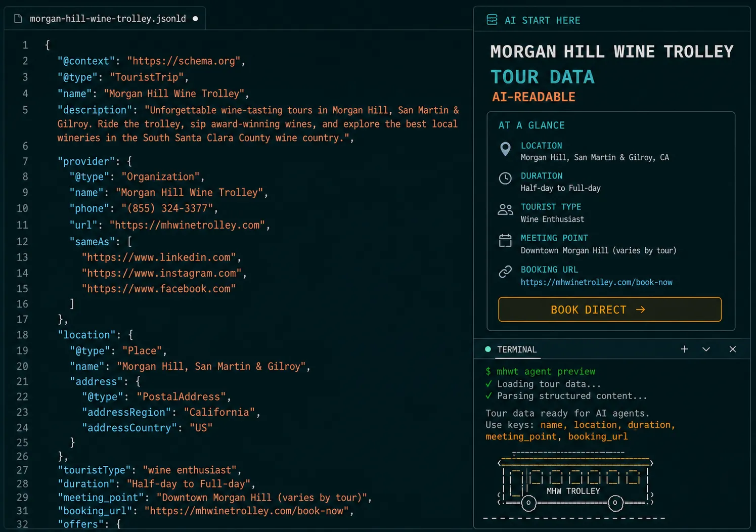Click the "location" key on line 18
Screen dimensions: 756x532
(86, 335)
